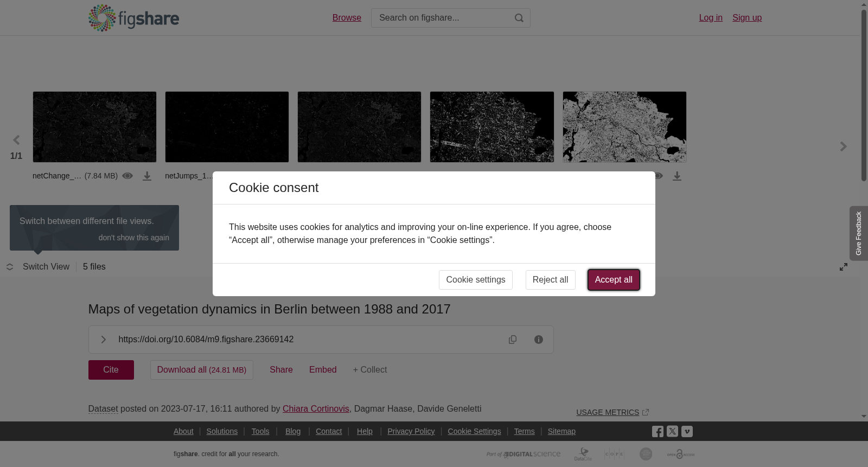Expand the DOI citation chevron
Screen dimensions: 868x467
click(104, 340)
